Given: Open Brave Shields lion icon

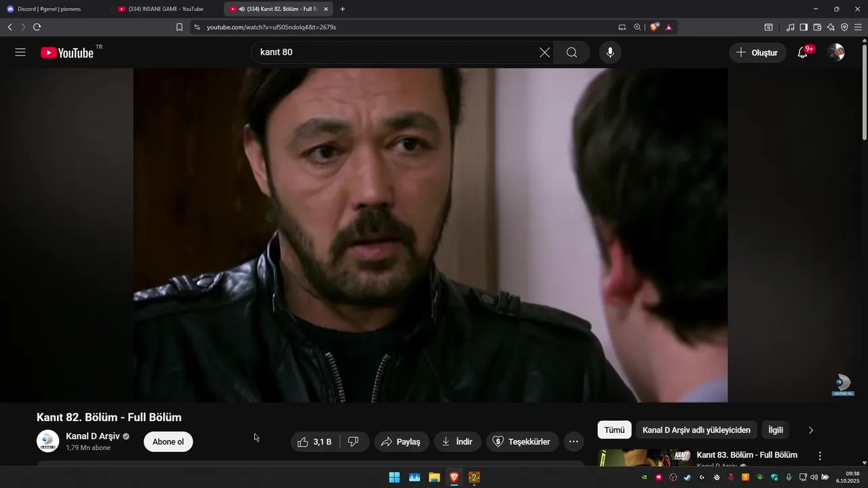Looking at the screenshot, I should click(x=654, y=27).
